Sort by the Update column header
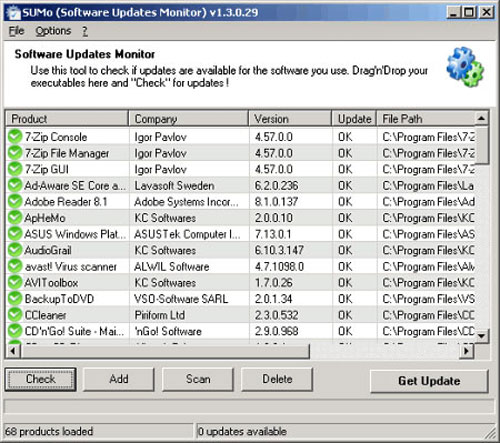 [x=354, y=119]
